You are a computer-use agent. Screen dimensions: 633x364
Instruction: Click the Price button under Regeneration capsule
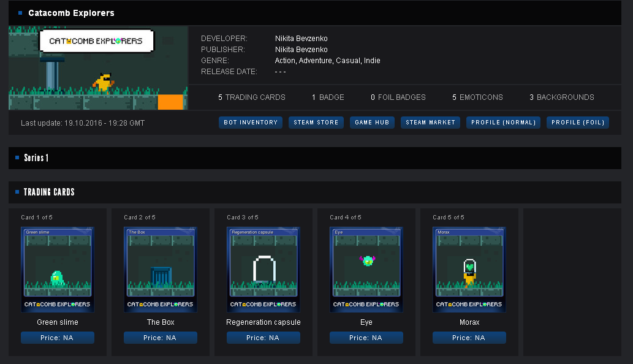[x=263, y=338]
